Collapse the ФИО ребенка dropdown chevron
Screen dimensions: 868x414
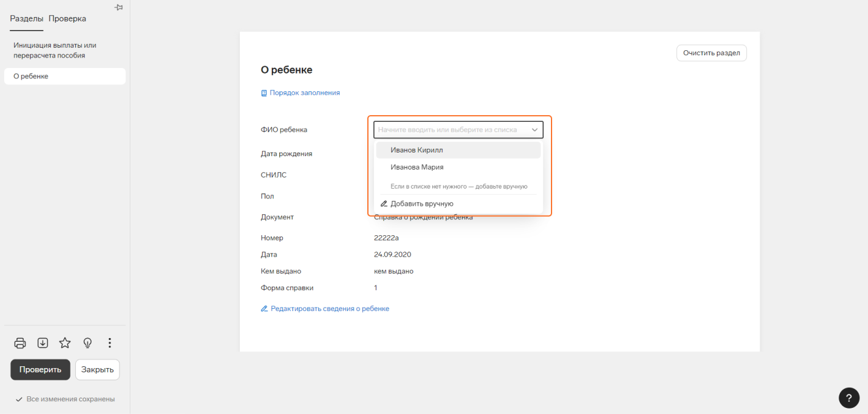click(534, 130)
